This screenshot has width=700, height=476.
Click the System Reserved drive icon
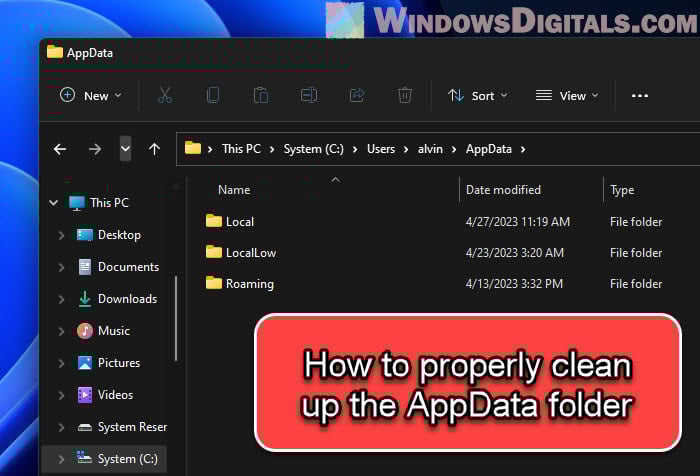pos(85,427)
